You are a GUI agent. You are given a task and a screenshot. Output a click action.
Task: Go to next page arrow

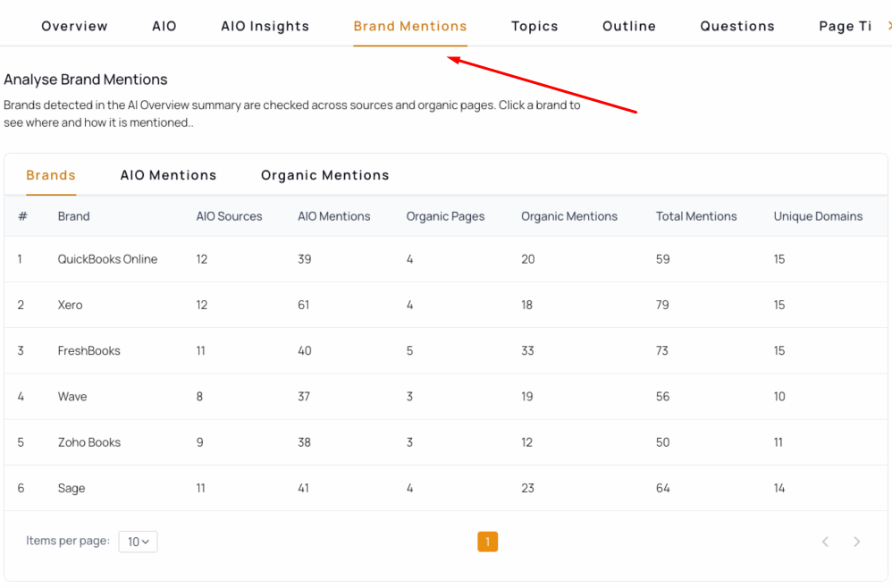[x=857, y=542]
